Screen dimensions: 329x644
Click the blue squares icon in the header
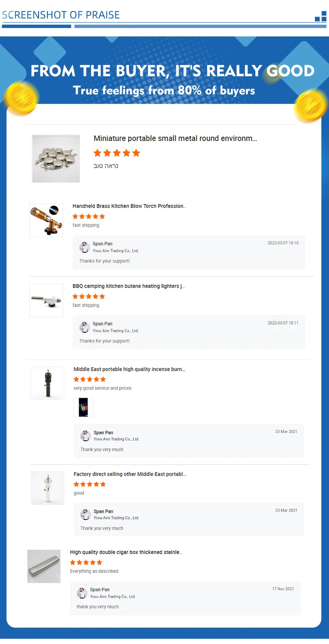point(321,17)
